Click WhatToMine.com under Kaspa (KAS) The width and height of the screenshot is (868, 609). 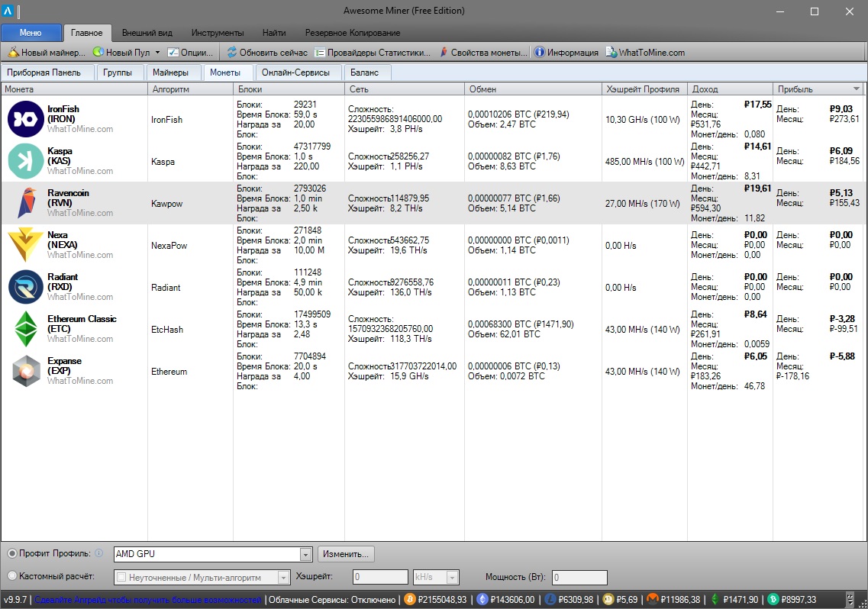[x=80, y=170]
